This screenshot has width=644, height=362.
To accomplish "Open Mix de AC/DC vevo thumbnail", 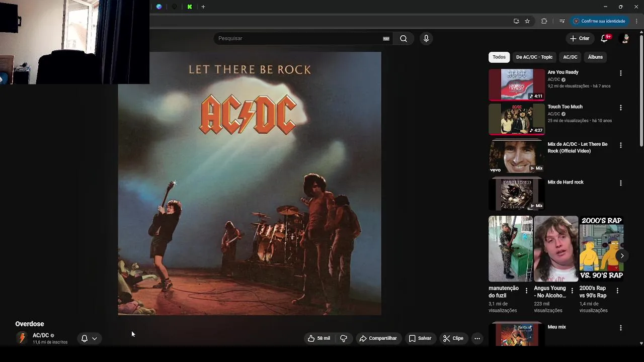I will [517, 157].
